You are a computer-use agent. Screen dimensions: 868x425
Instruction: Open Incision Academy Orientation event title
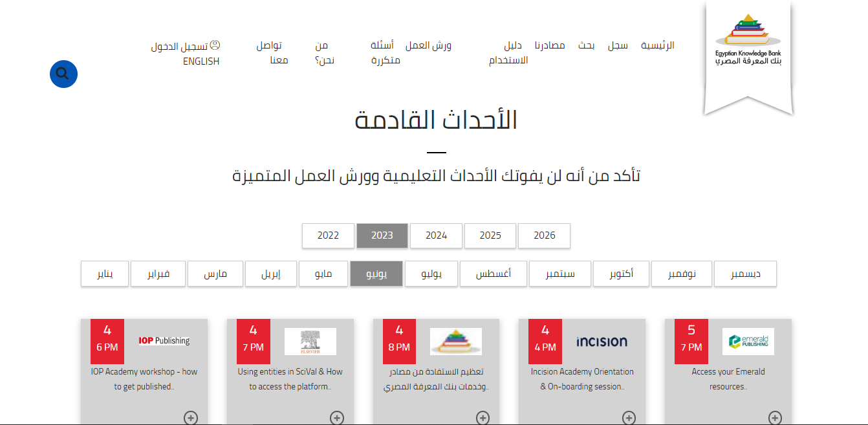(x=582, y=379)
